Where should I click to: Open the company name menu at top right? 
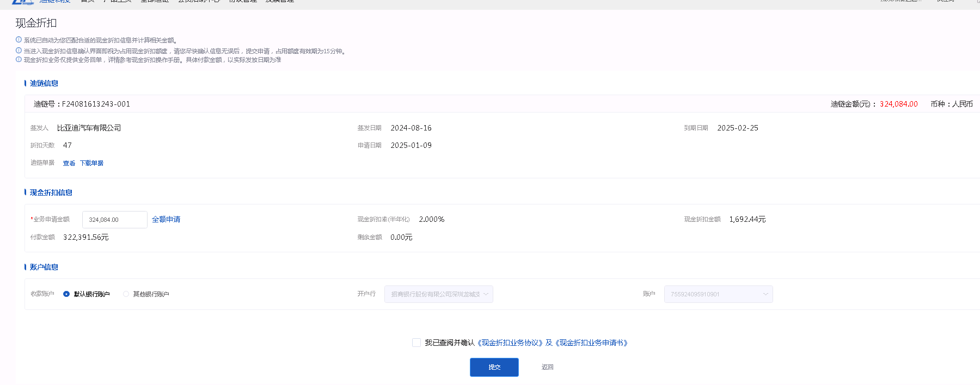(x=901, y=1)
